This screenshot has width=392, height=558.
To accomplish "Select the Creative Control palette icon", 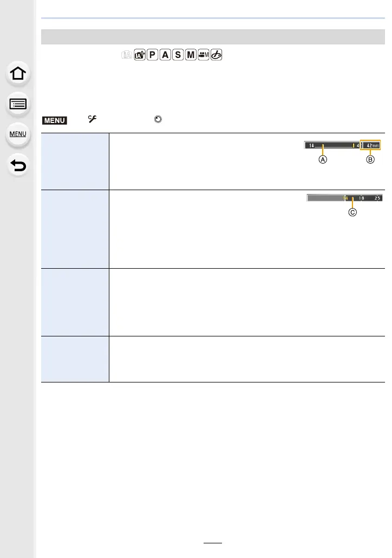I will point(216,55).
